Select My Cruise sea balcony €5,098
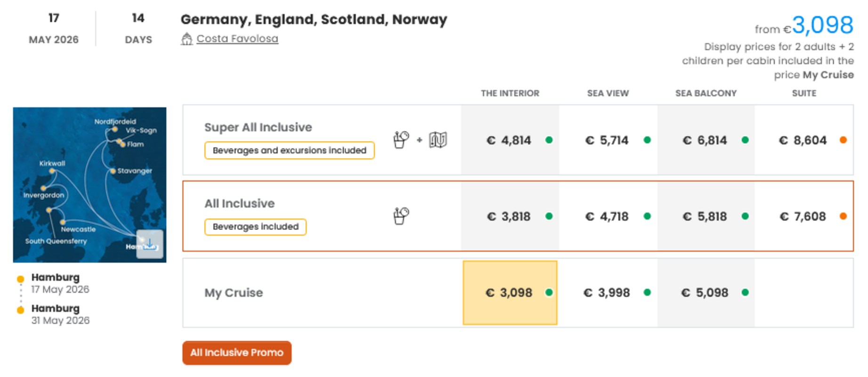Image resolution: width=868 pixels, height=377 pixels. [705, 293]
